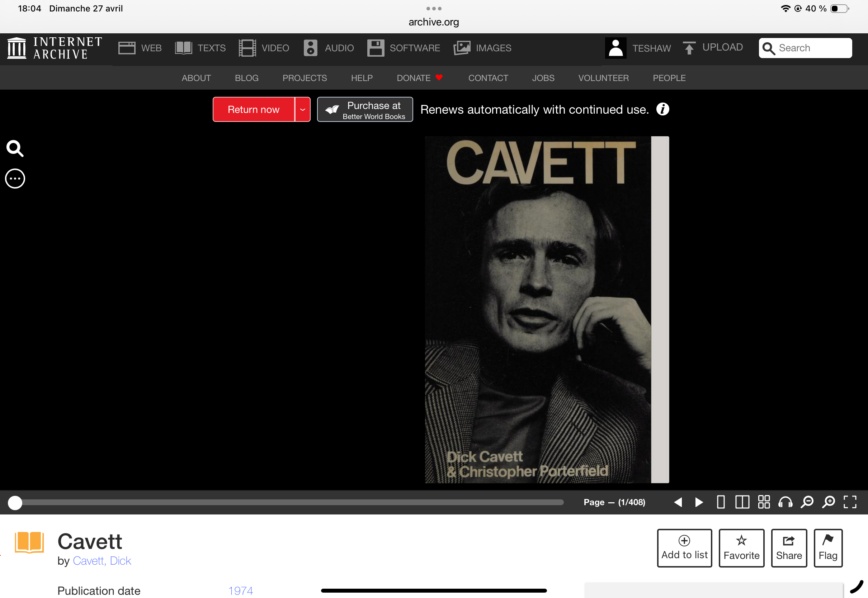Zoom in on the book page

point(829,502)
